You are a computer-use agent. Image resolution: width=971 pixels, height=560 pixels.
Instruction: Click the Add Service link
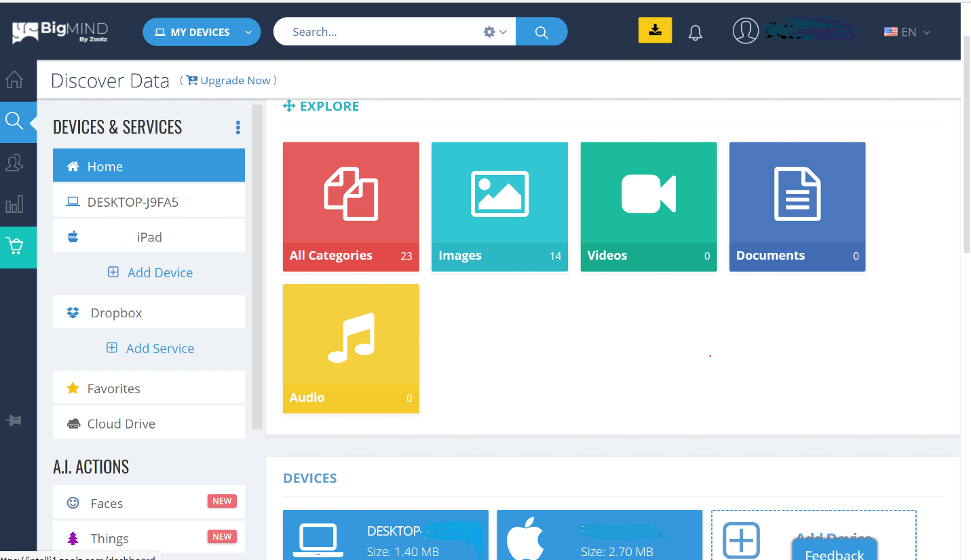(150, 348)
